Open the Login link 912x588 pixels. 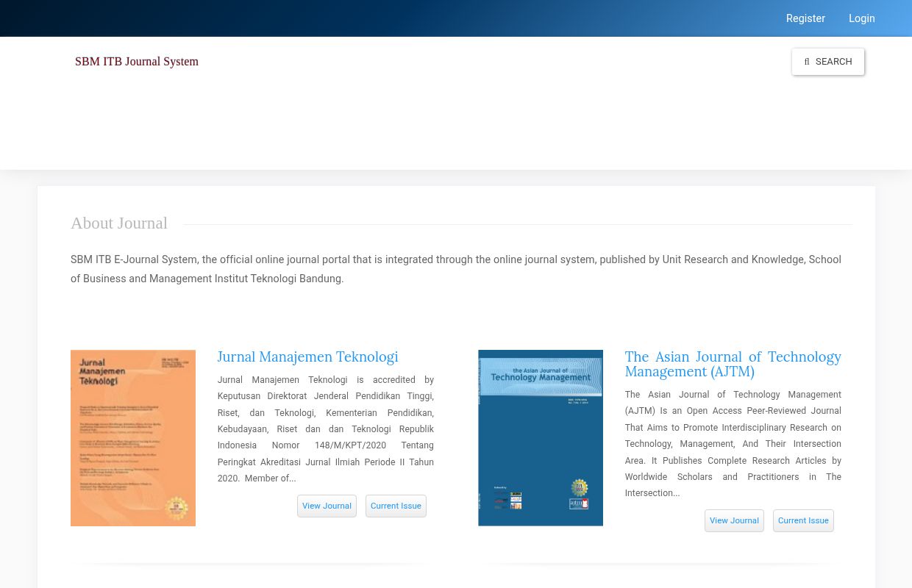pyautogui.click(x=861, y=18)
